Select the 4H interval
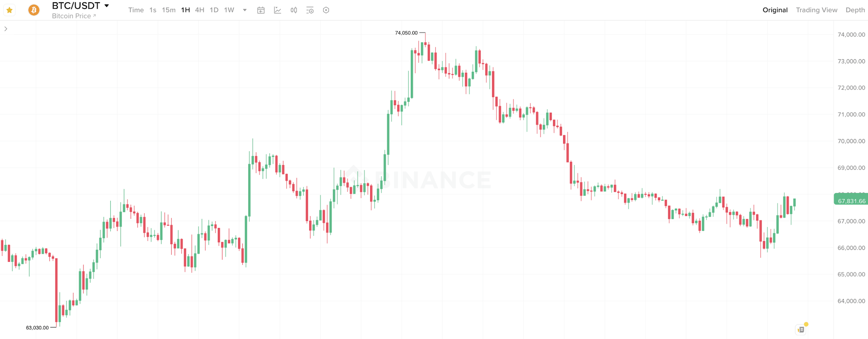The image size is (868, 339). click(x=199, y=10)
